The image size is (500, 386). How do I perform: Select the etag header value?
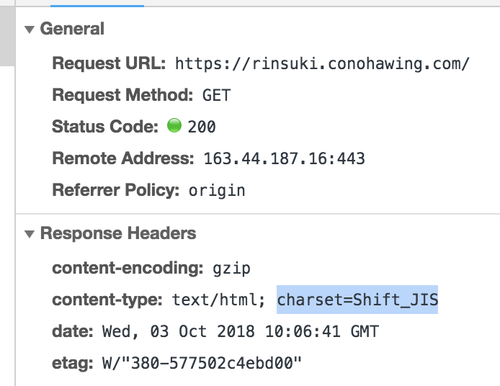(x=202, y=363)
